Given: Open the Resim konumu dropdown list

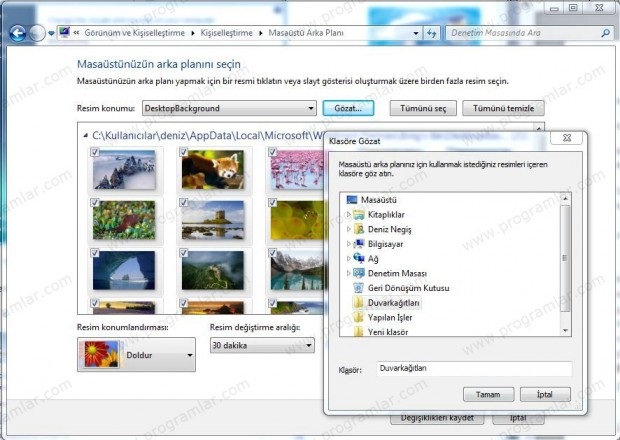Looking at the screenshot, I should click(310, 107).
